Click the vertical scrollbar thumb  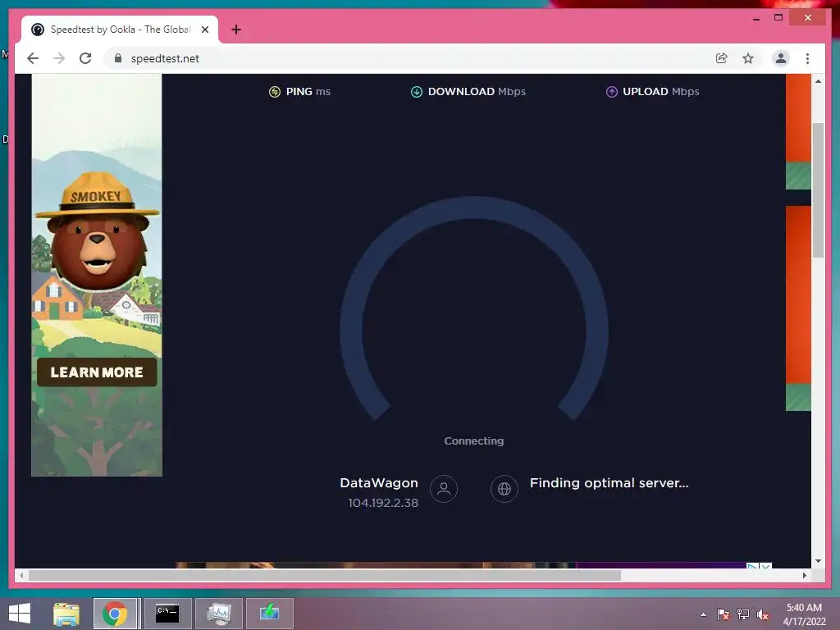[818, 190]
